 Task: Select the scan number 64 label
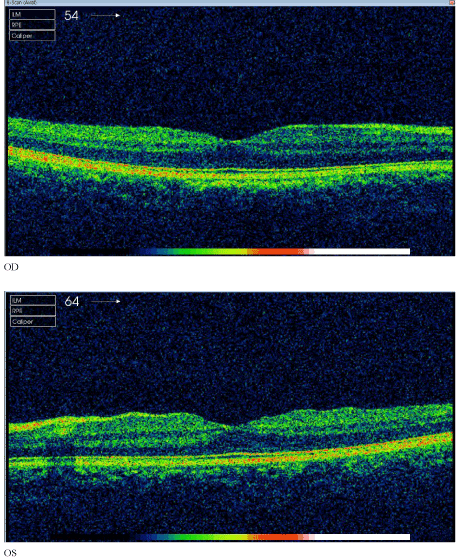coord(72,301)
